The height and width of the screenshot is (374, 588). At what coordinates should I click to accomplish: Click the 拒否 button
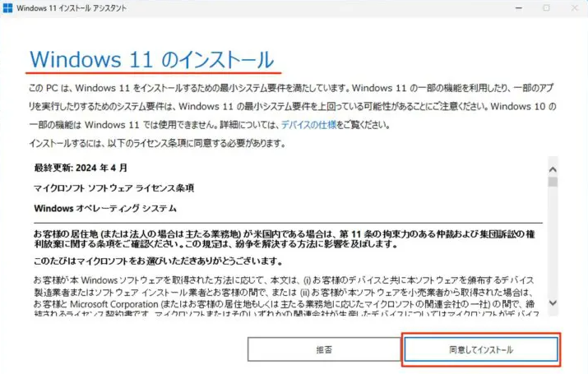point(324,349)
